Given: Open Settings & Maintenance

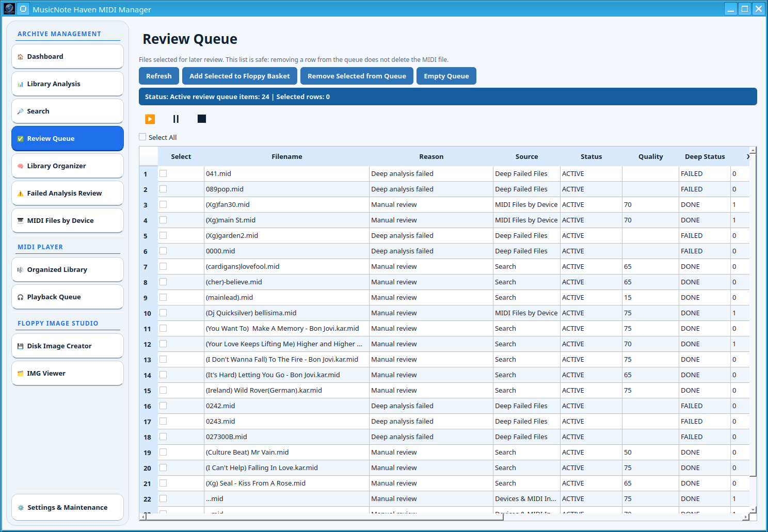Looking at the screenshot, I should [x=68, y=507].
